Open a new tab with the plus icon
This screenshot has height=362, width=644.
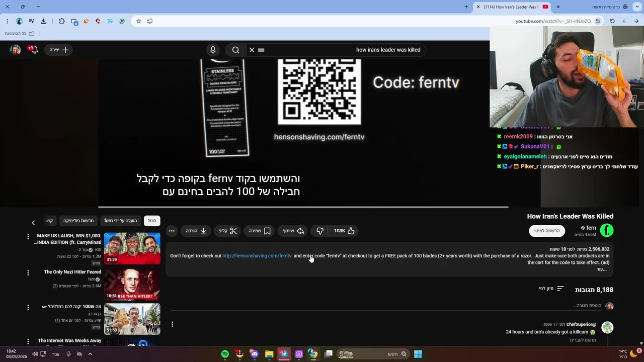(x=466, y=7)
